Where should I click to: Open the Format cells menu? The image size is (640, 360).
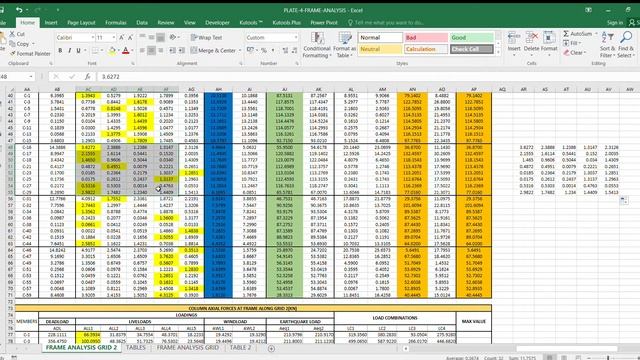click(549, 43)
